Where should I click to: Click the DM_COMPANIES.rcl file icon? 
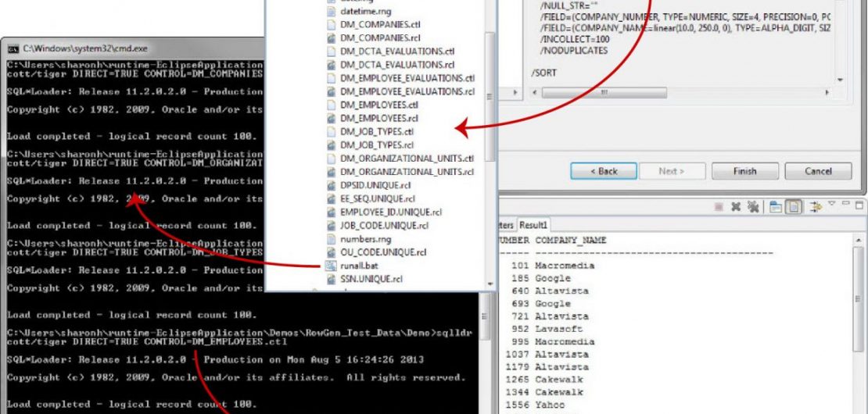331,37
